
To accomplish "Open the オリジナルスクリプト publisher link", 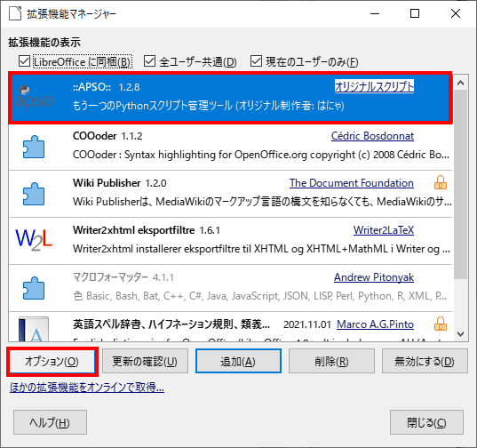I will [x=374, y=86].
